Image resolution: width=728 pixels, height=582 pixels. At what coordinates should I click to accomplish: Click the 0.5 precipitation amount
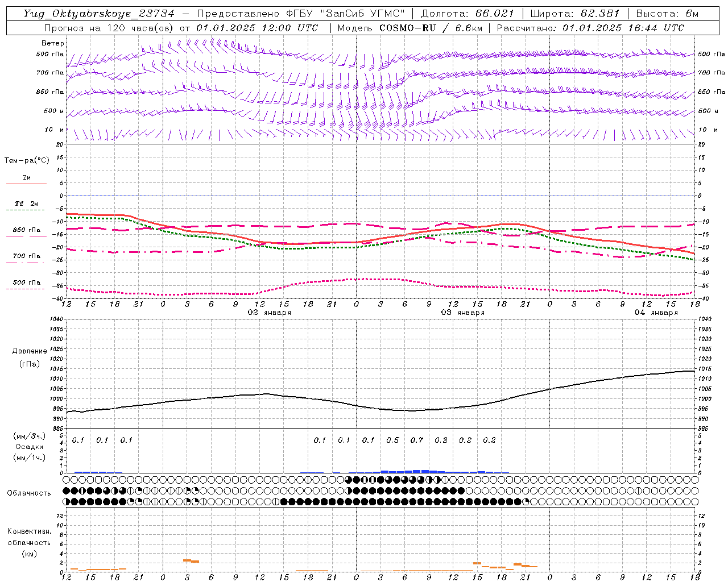(x=392, y=440)
